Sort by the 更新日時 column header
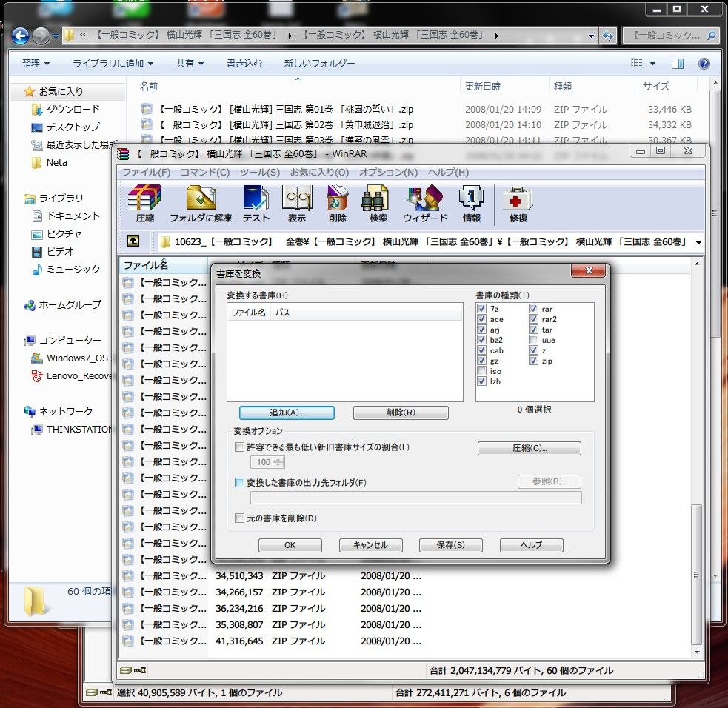 (x=483, y=87)
